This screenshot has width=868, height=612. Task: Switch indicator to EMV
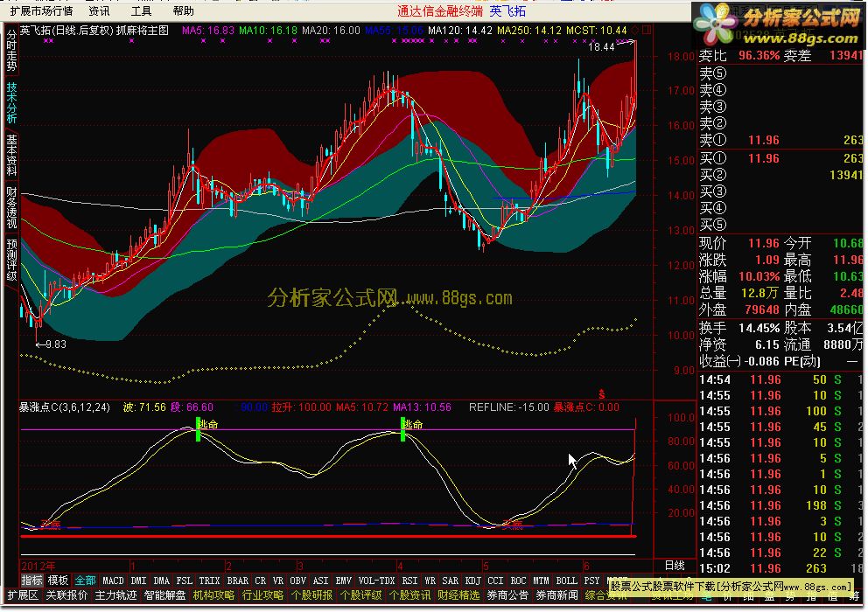coord(343,581)
